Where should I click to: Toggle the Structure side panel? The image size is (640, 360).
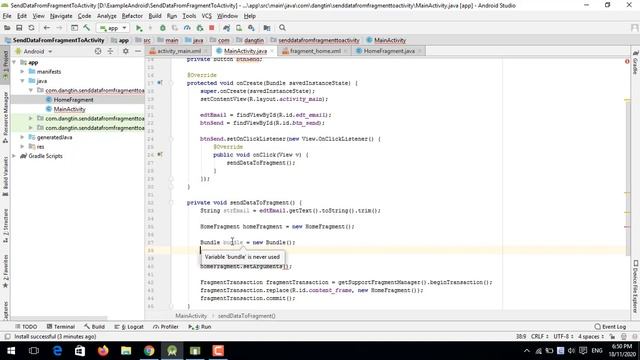(5, 226)
